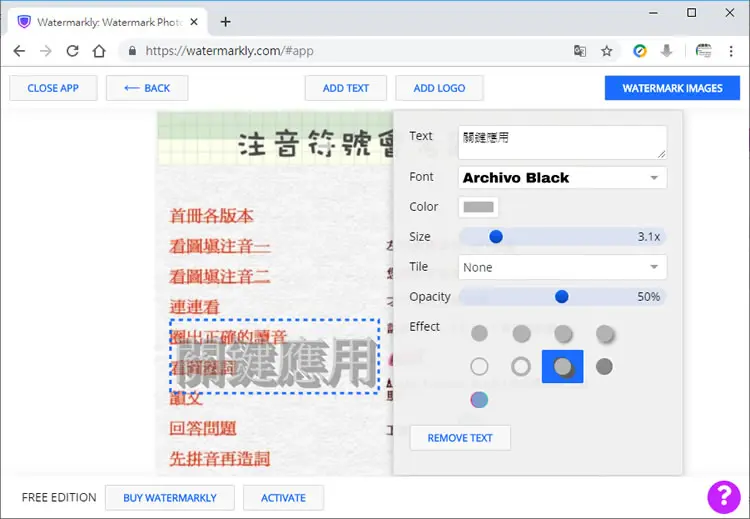Click the Watermark Images button
750x519 pixels.
coord(672,88)
